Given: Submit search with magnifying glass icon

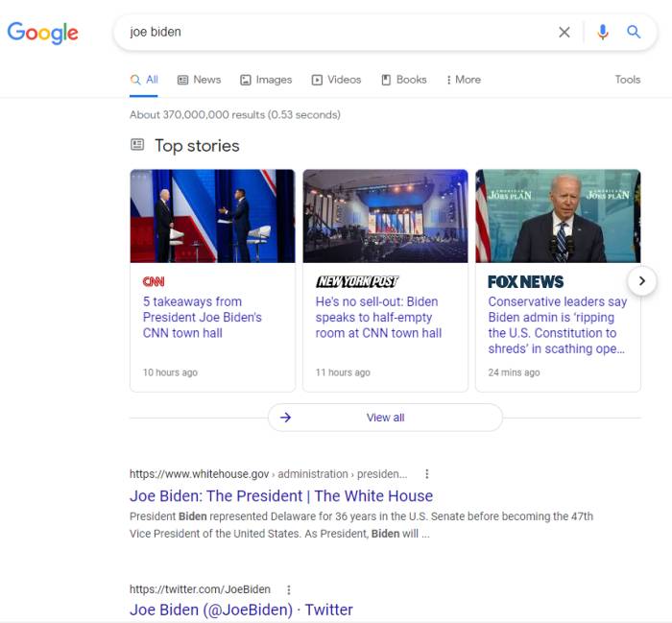Looking at the screenshot, I should pyautogui.click(x=634, y=32).
